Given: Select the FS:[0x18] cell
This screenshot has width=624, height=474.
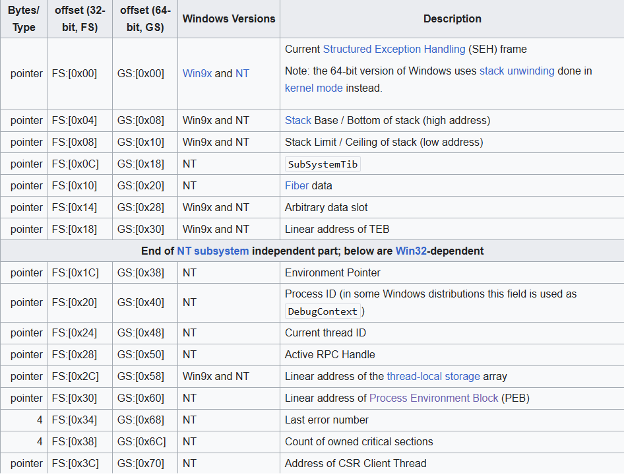Looking at the screenshot, I should [80, 229].
